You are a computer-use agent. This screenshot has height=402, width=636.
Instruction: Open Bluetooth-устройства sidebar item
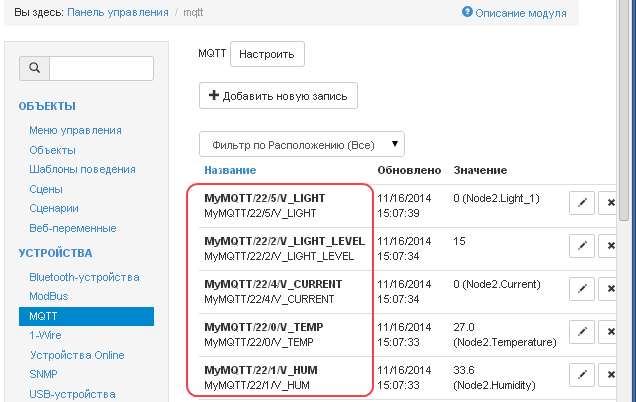tap(84, 277)
